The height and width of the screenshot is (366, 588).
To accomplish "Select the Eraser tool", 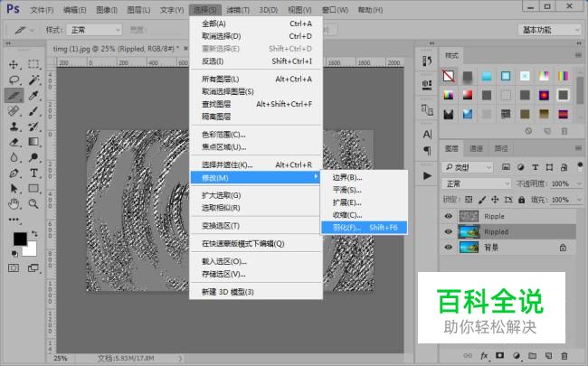I will (14, 142).
